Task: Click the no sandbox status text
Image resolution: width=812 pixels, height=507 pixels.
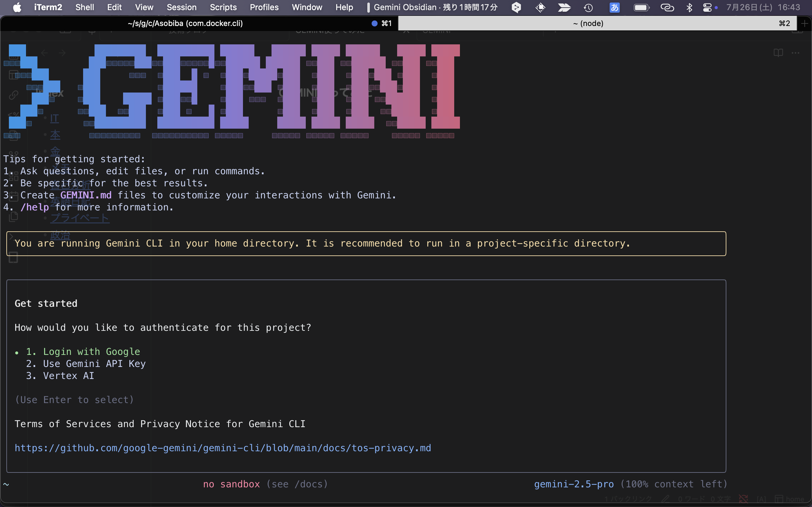Action: pyautogui.click(x=232, y=484)
